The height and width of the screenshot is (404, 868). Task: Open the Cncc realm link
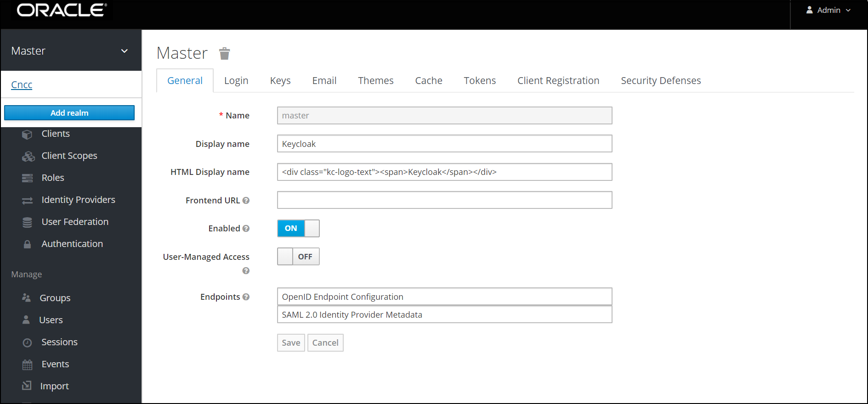click(x=22, y=85)
